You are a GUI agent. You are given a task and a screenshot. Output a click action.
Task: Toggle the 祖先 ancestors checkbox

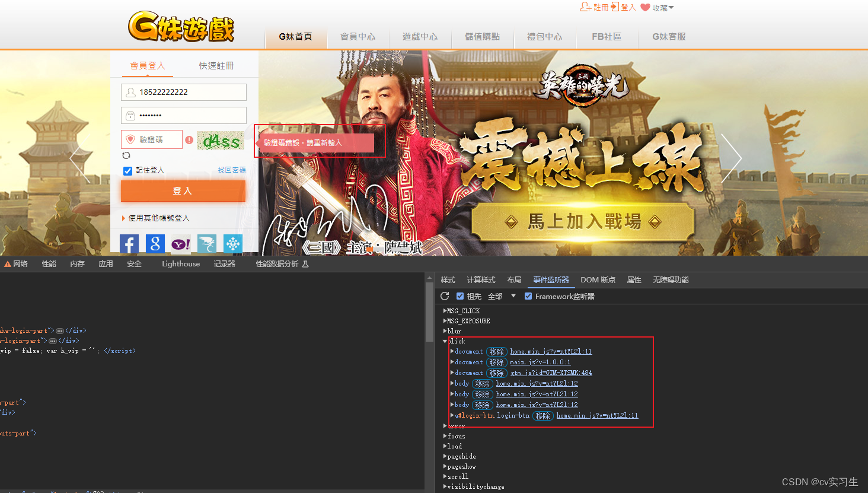(x=460, y=296)
